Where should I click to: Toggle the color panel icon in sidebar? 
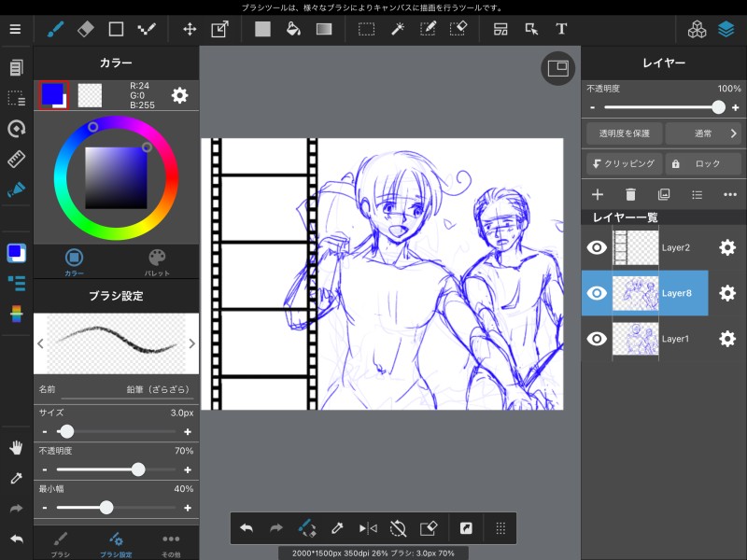point(16,253)
